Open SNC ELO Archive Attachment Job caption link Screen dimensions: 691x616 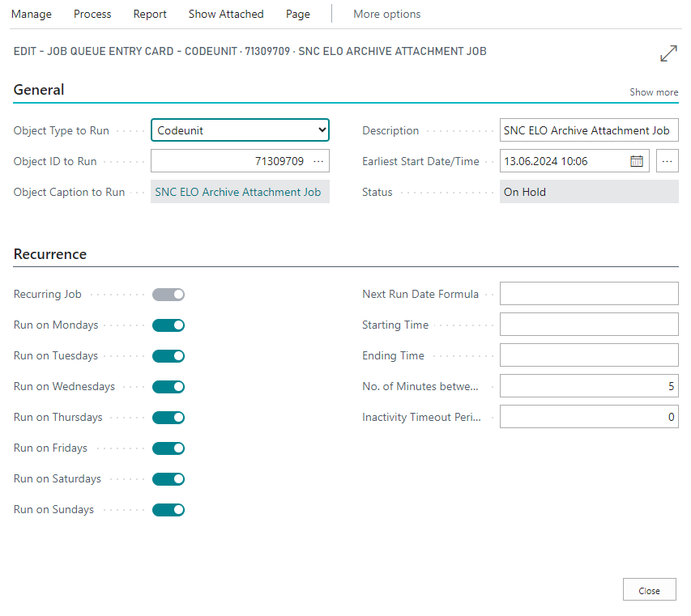point(238,192)
